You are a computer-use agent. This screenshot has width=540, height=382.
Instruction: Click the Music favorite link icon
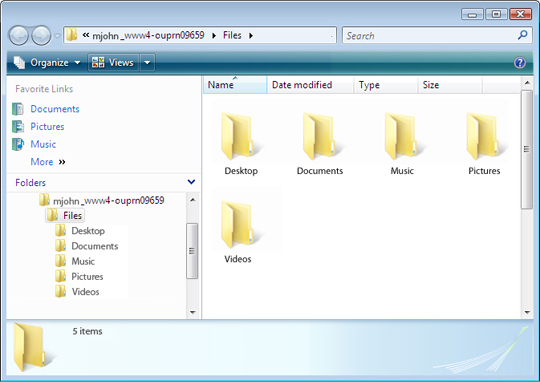pyautogui.click(x=18, y=144)
